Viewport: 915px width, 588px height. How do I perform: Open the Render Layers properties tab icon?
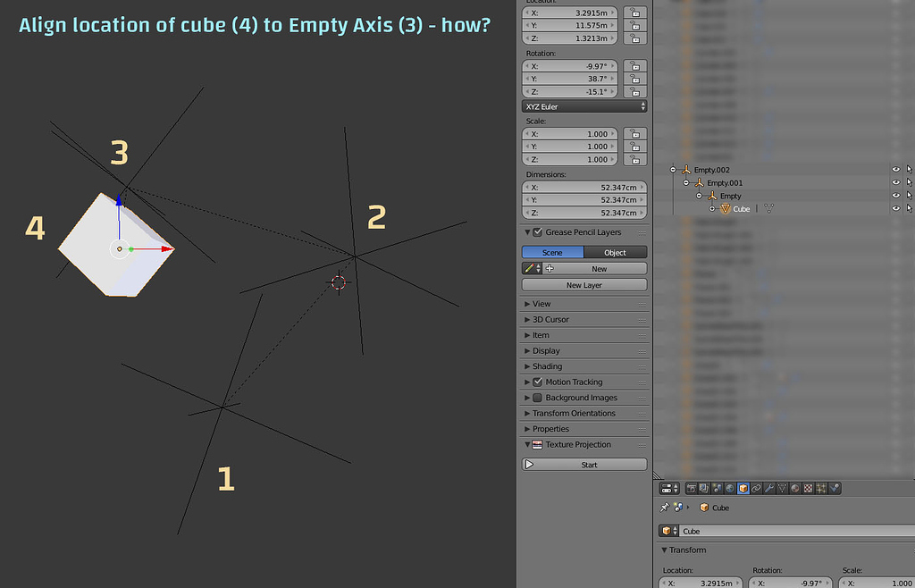click(704, 488)
